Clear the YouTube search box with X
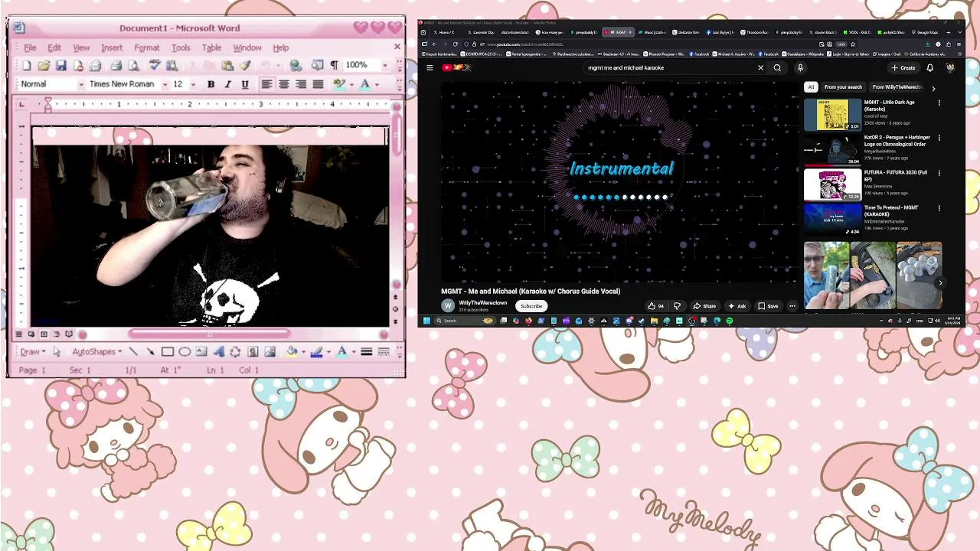Image resolution: width=980 pixels, height=551 pixels. tap(760, 67)
